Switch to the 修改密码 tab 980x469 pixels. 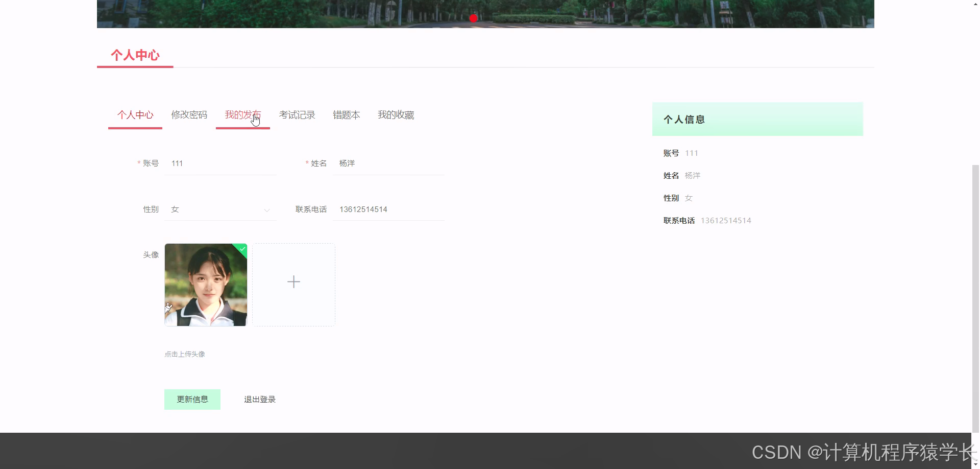[189, 115]
